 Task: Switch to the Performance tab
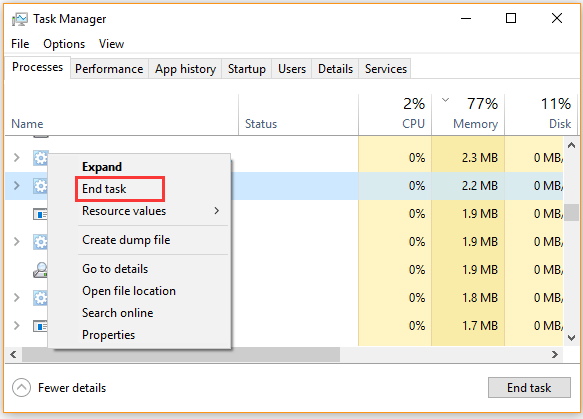pyautogui.click(x=109, y=69)
